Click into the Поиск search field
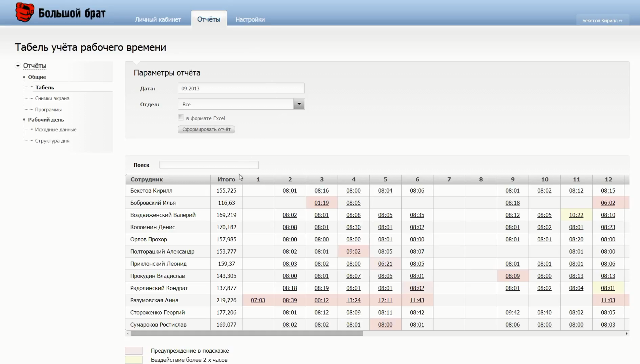 click(209, 165)
